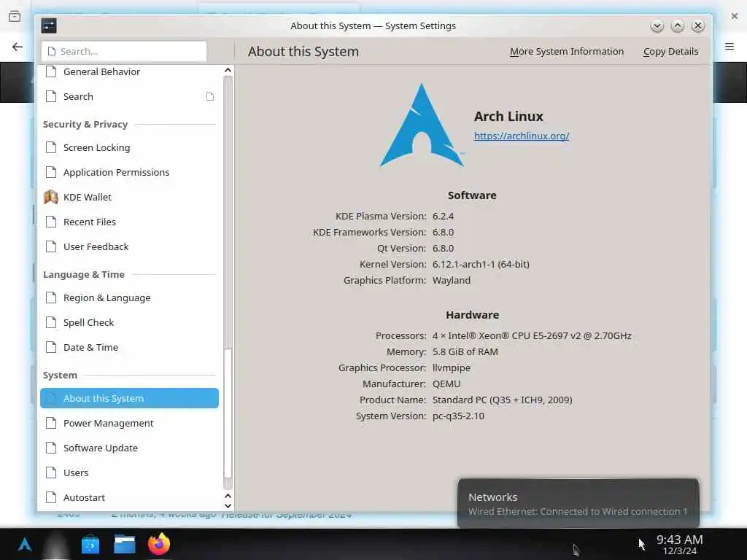
Task: Focus the settings Search field
Action: [x=124, y=51]
